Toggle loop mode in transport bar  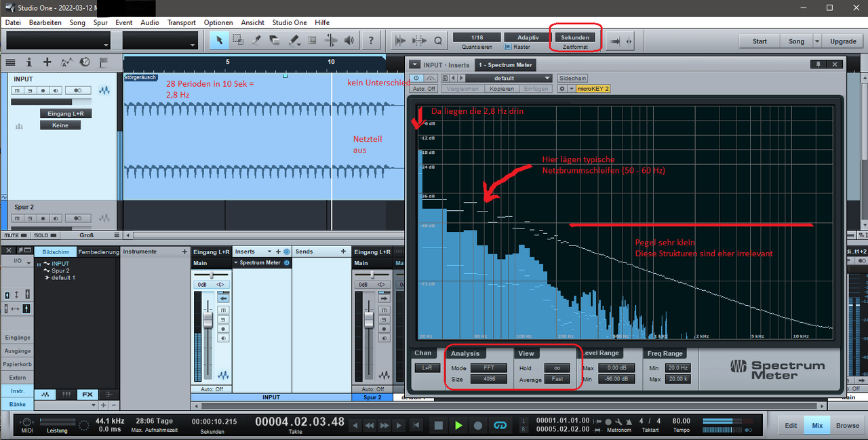(x=500, y=425)
